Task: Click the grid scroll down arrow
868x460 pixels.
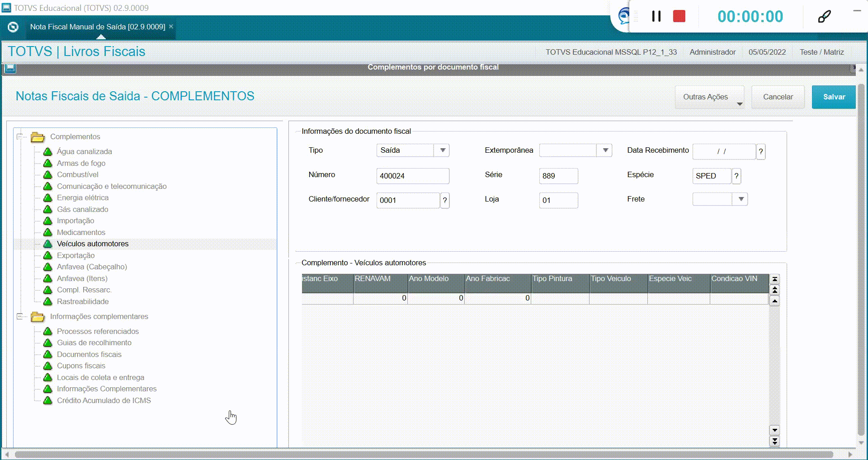Action: click(775, 430)
